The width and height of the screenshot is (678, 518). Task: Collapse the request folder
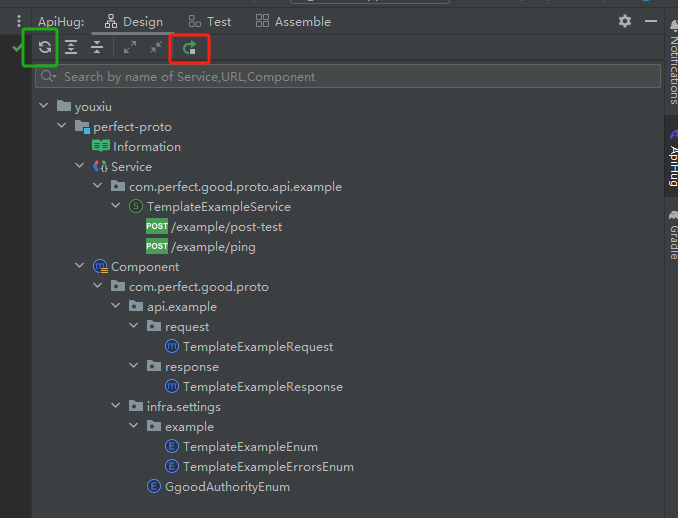[x=134, y=325]
